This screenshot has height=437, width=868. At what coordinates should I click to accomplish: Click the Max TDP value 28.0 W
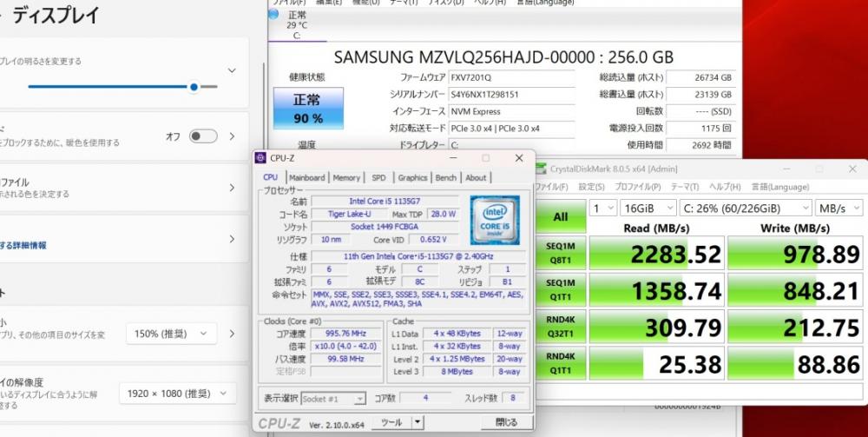point(443,214)
